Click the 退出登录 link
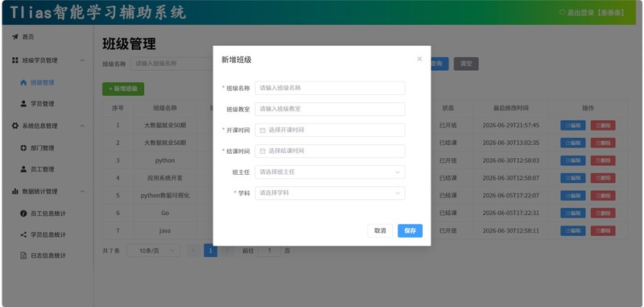 coord(592,13)
